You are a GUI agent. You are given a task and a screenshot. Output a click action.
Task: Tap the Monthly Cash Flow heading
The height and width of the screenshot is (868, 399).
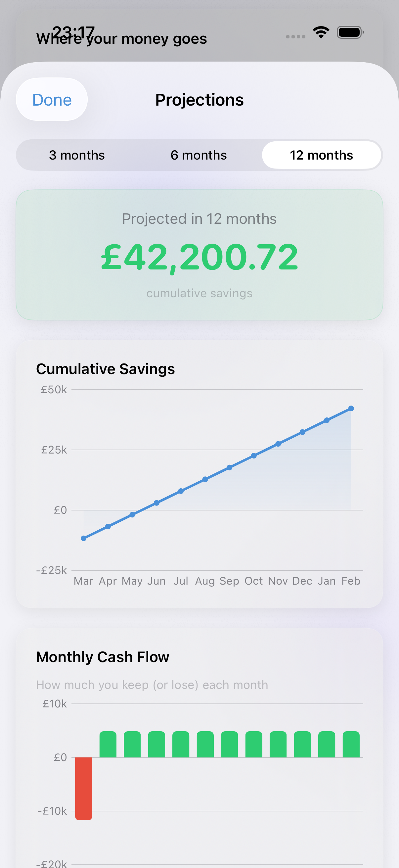click(x=102, y=657)
